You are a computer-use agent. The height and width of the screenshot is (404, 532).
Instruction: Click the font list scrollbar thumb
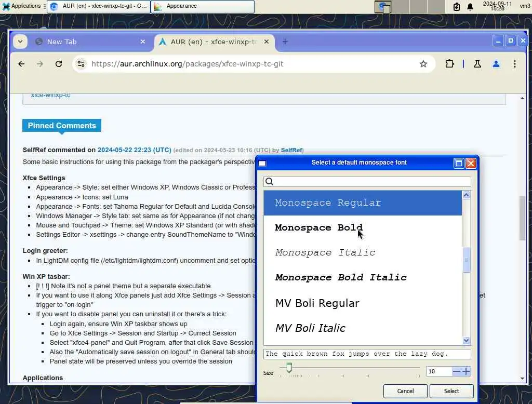pos(466,260)
